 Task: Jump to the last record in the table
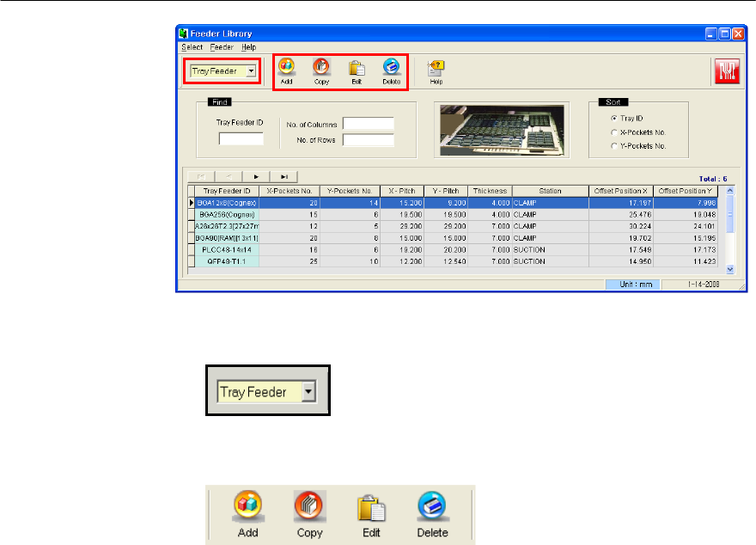pos(283,176)
